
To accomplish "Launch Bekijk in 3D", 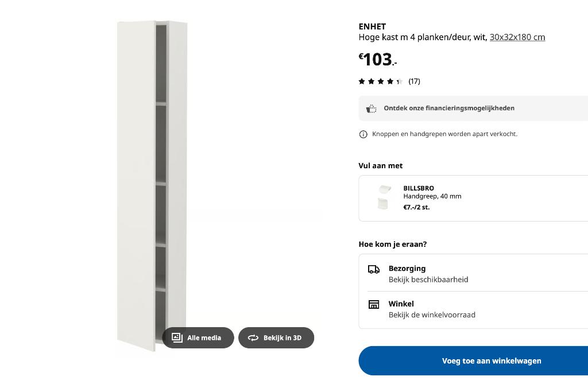I will click(276, 338).
